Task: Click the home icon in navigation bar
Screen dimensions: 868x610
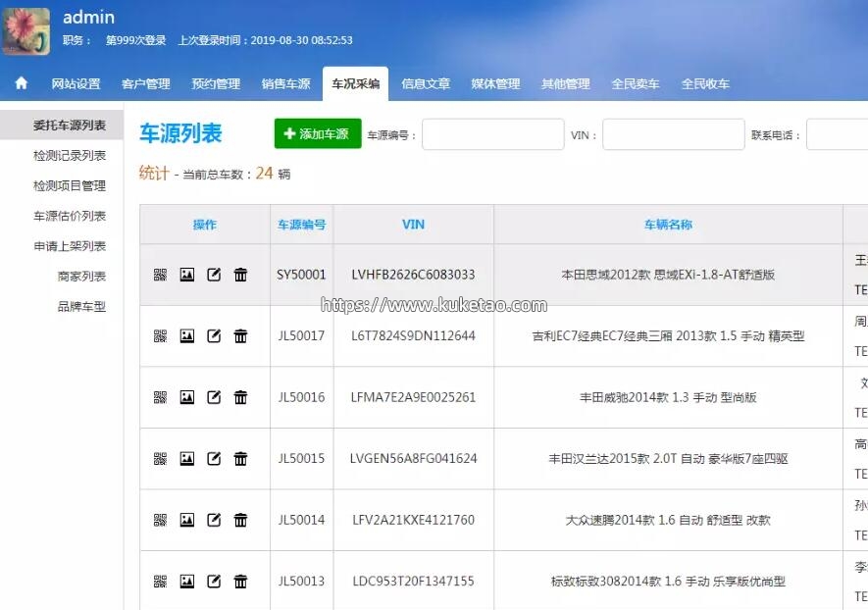Action: coord(22,83)
